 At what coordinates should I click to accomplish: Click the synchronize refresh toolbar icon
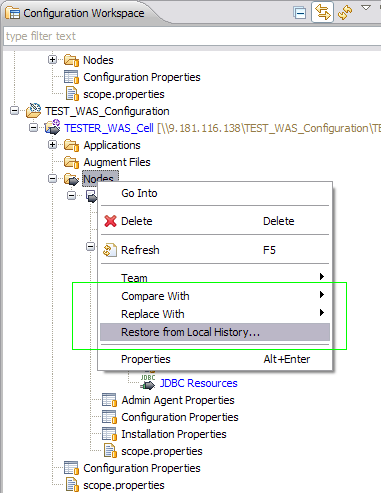pyautogui.click(x=345, y=13)
